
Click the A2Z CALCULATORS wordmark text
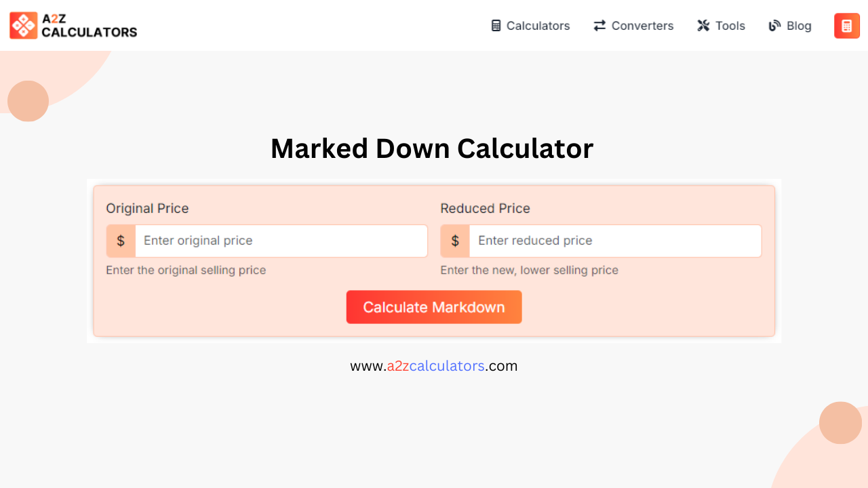(x=88, y=25)
